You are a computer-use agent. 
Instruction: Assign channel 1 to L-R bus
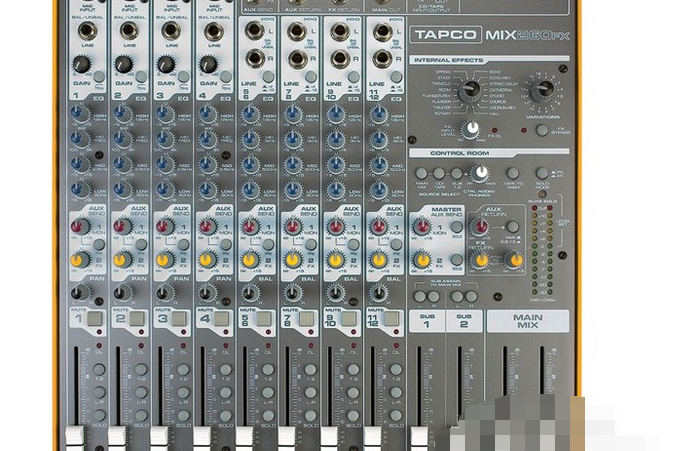(99, 392)
